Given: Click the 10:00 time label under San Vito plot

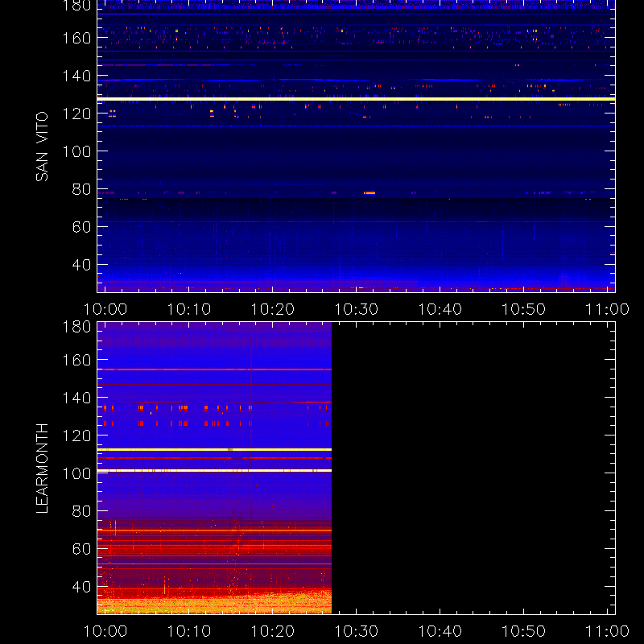Looking at the screenshot, I should point(105,309).
